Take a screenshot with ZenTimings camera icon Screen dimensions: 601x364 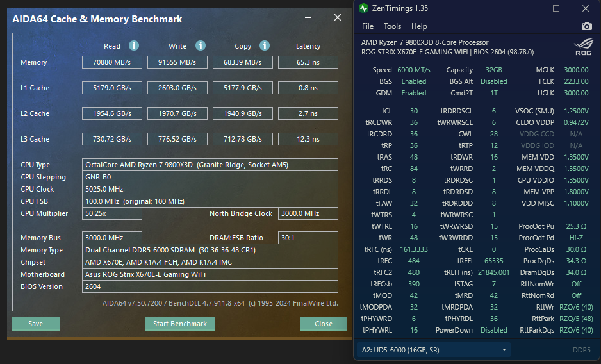tap(586, 26)
